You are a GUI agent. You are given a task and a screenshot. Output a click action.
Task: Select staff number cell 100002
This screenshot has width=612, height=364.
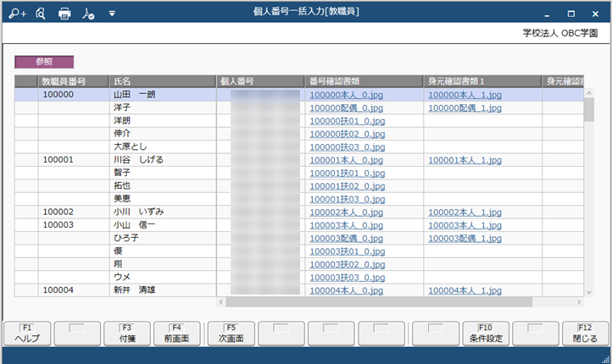pos(74,212)
